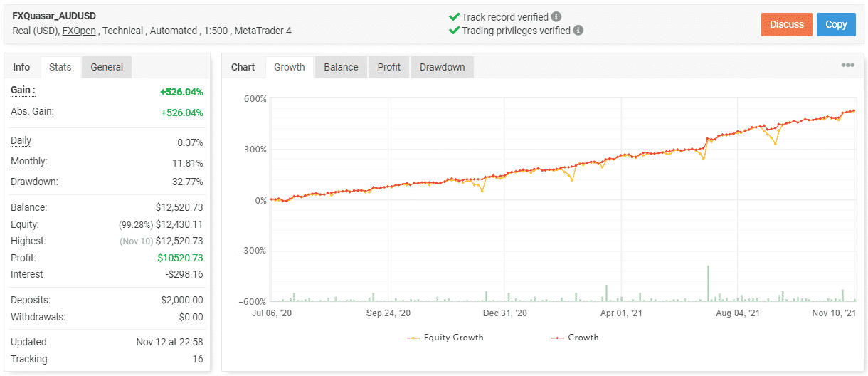Image resolution: width=868 pixels, height=376 pixels.
Task: Click the blue Copy button
Action: tap(836, 24)
